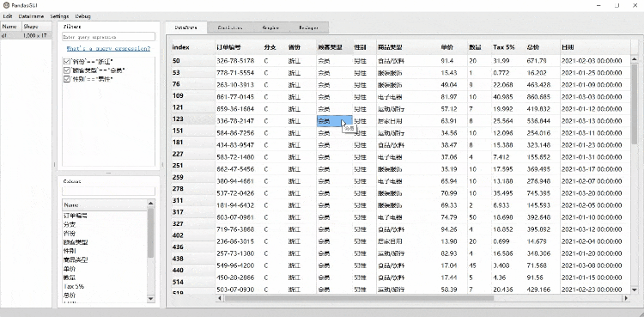The width and height of the screenshot is (644, 317).
Task: Switch to the Grapher tab
Action: pos(270,27)
